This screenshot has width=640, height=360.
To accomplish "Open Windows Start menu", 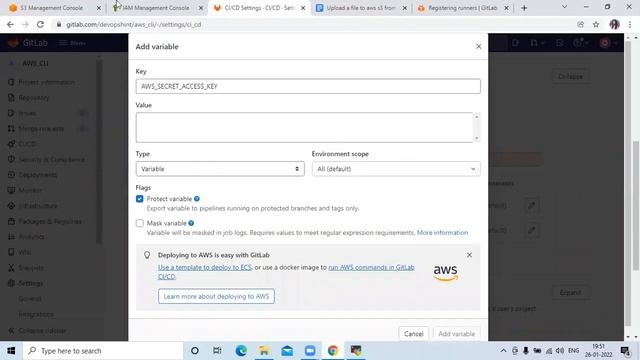I will pyautogui.click(x=11, y=351).
